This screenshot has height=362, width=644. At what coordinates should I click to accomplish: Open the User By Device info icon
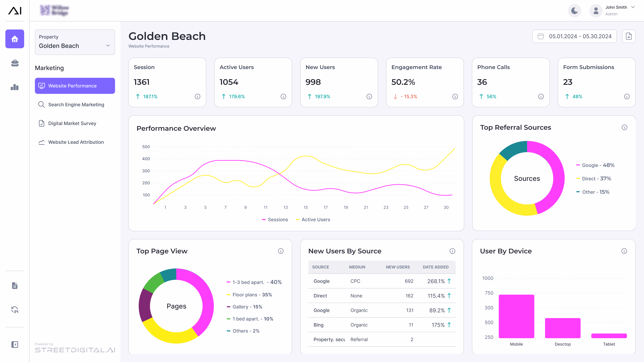pos(624,251)
